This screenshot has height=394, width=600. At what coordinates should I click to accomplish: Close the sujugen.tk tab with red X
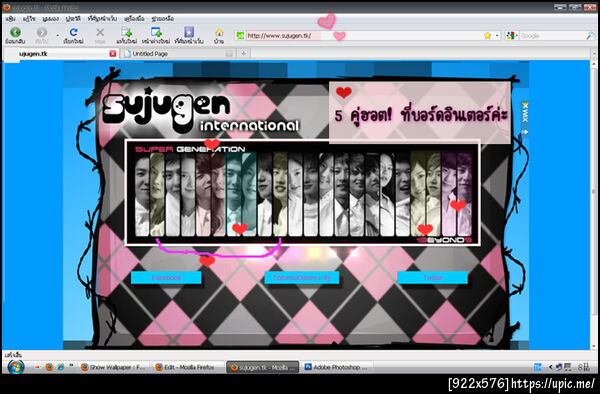click(112, 54)
